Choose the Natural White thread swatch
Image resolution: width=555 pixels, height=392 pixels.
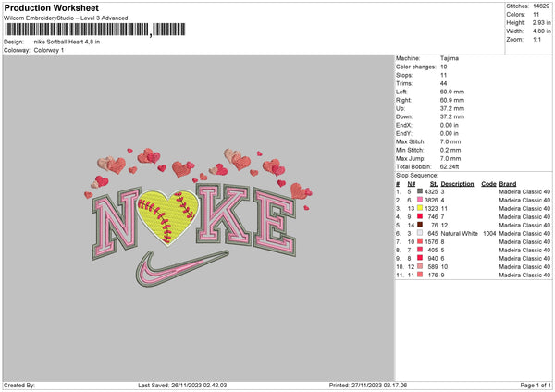coord(420,233)
